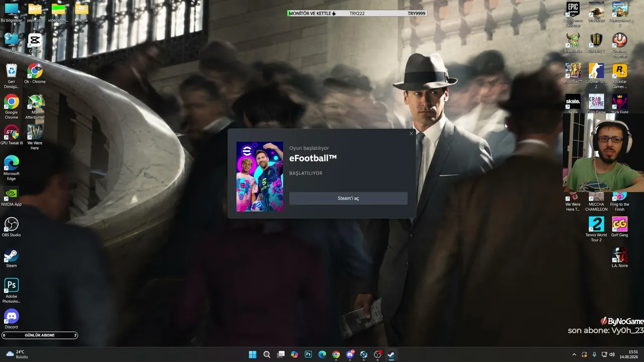Select the Steam desktop shortcut
The image size is (644, 362).
coord(11,257)
